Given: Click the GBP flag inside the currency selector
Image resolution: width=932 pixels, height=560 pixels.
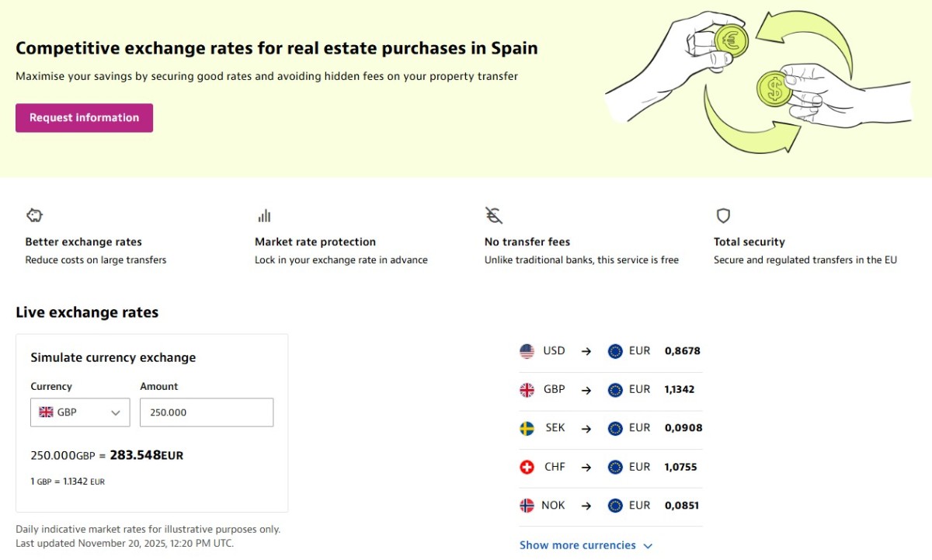Looking at the screenshot, I should [x=45, y=412].
